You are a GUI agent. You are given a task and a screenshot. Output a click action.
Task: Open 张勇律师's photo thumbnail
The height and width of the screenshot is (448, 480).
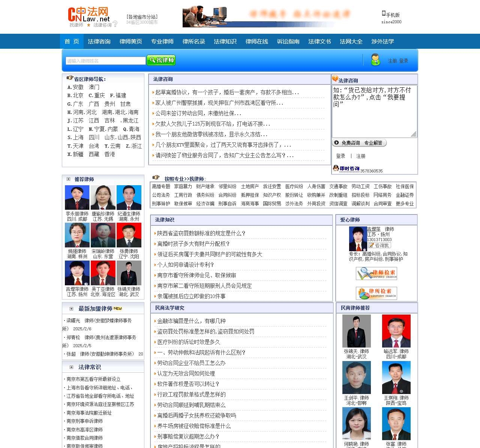click(x=129, y=235)
